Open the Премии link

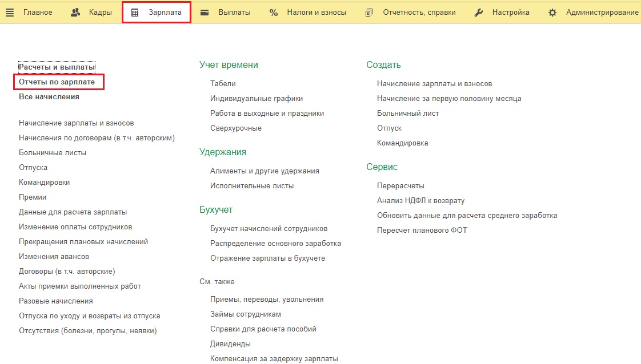pos(33,197)
